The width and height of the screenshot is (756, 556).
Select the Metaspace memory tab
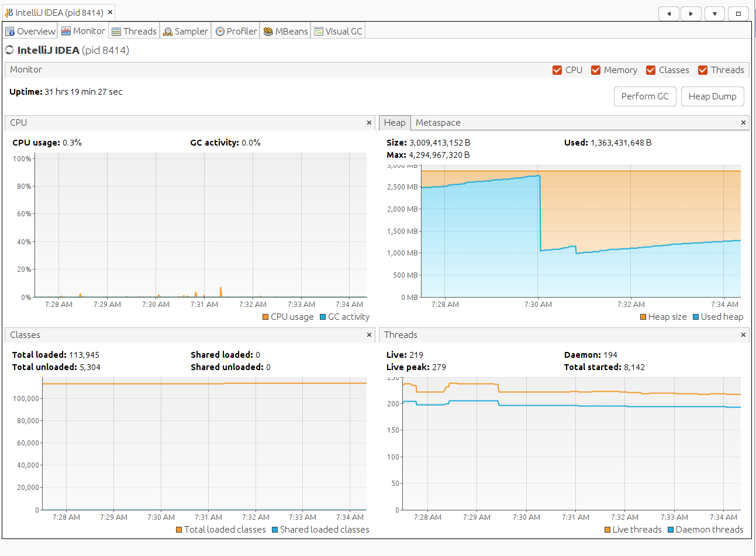[438, 123]
